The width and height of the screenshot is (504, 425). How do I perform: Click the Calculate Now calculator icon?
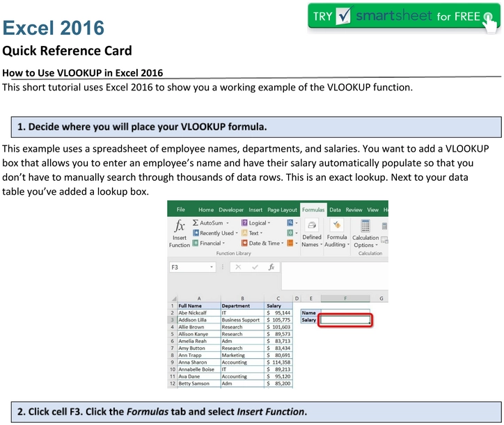[384, 226]
